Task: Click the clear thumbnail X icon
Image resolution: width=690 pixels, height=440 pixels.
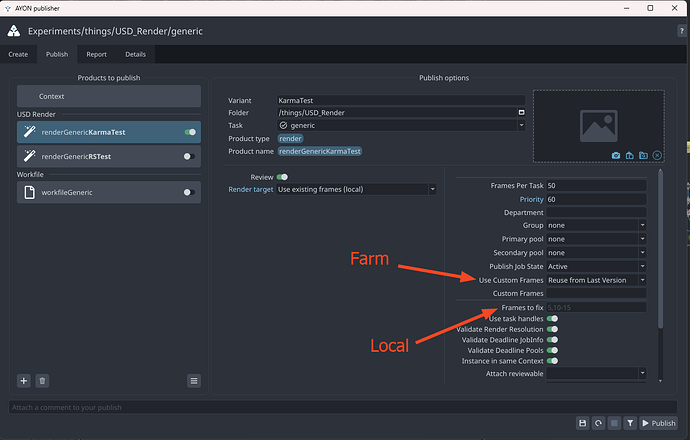Action: [x=657, y=155]
